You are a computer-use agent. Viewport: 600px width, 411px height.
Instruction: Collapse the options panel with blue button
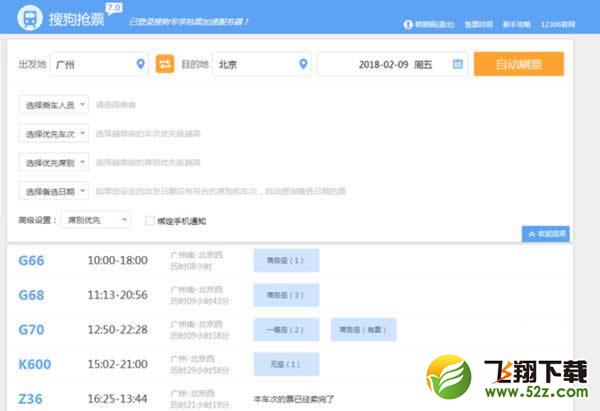point(546,234)
